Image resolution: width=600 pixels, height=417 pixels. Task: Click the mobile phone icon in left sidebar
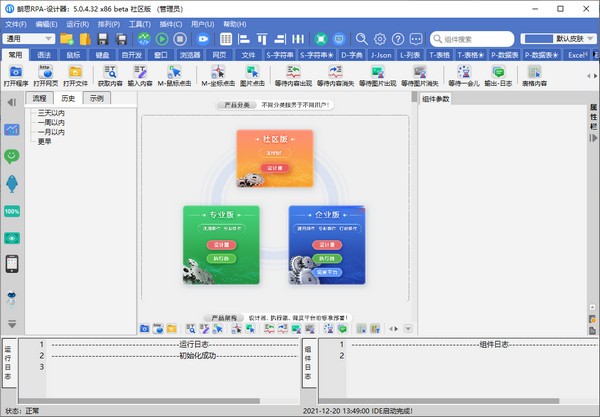click(x=12, y=264)
